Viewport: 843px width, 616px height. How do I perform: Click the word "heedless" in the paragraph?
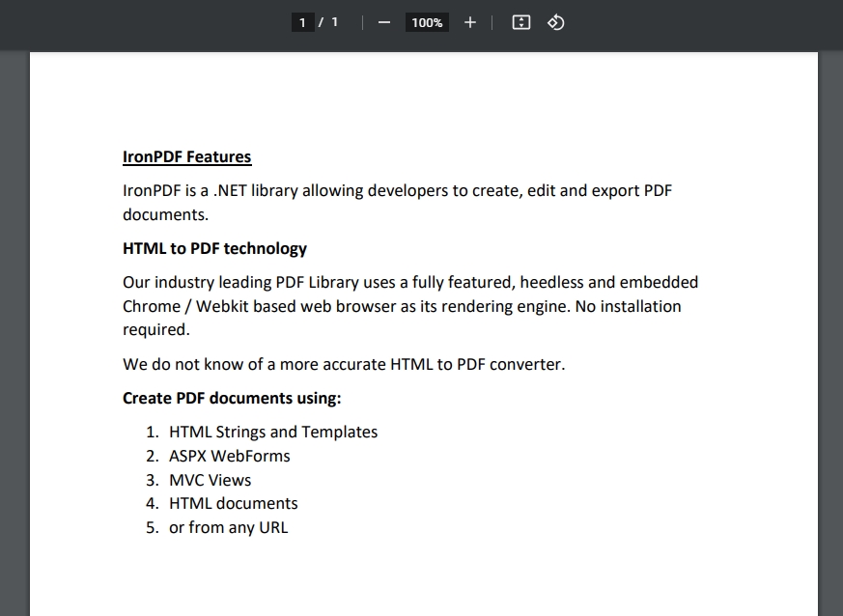pyautogui.click(x=551, y=283)
